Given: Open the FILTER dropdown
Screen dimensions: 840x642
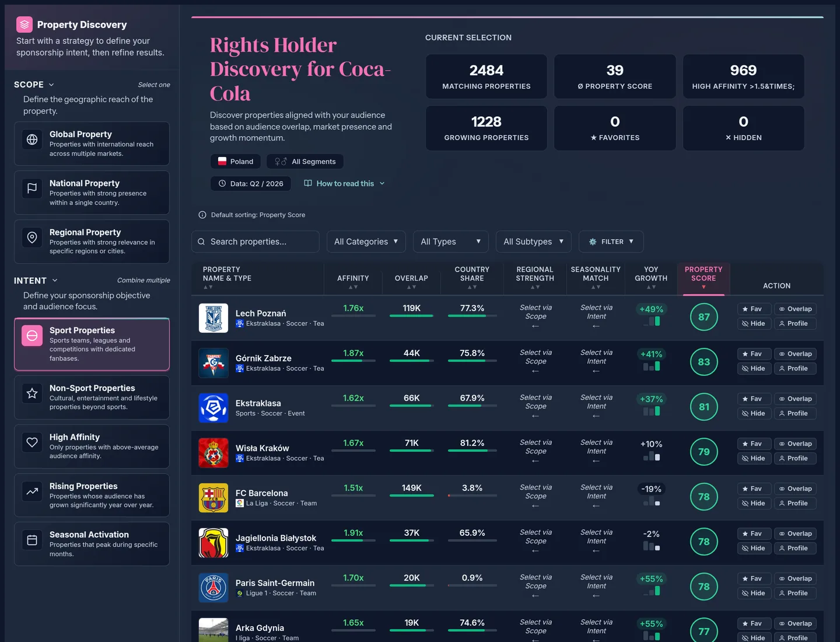Looking at the screenshot, I should tap(611, 242).
